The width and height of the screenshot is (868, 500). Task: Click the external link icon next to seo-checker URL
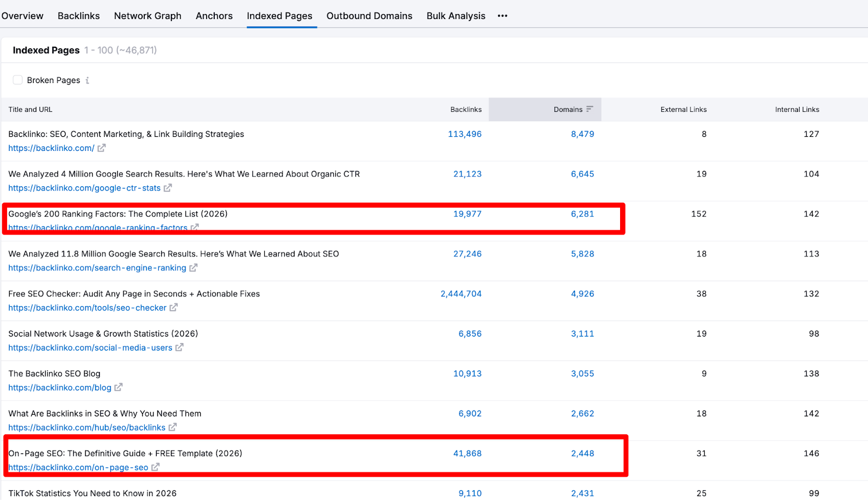174,307
